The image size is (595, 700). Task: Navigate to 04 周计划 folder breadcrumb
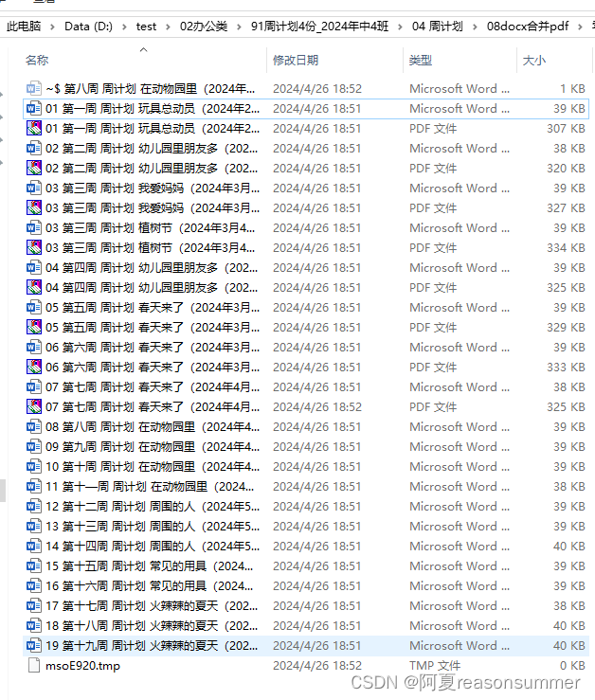tap(438, 27)
